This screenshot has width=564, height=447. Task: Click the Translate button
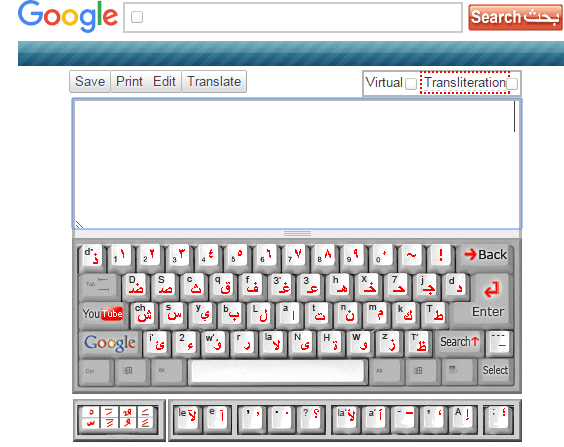click(x=214, y=82)
